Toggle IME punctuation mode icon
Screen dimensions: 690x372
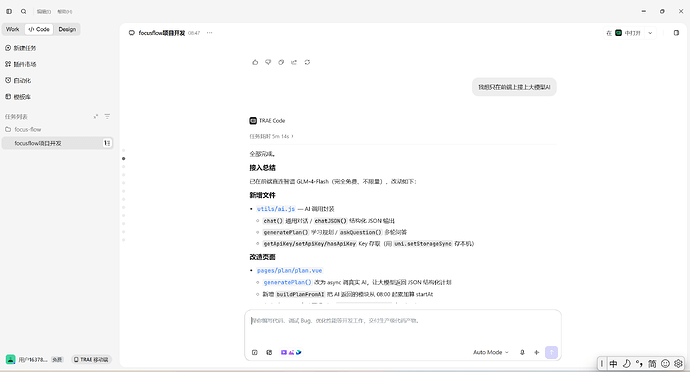(639, 364)
